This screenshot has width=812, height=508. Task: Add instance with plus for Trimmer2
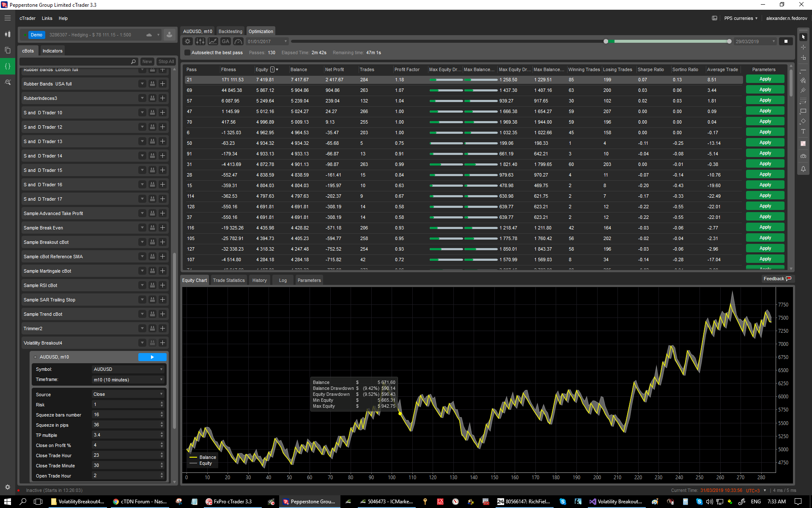tap(162, 329)
